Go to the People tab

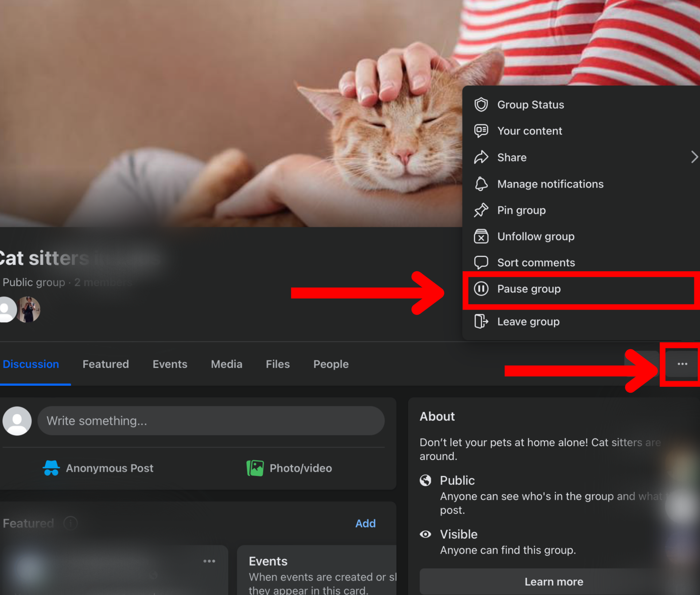click(331, 364)
